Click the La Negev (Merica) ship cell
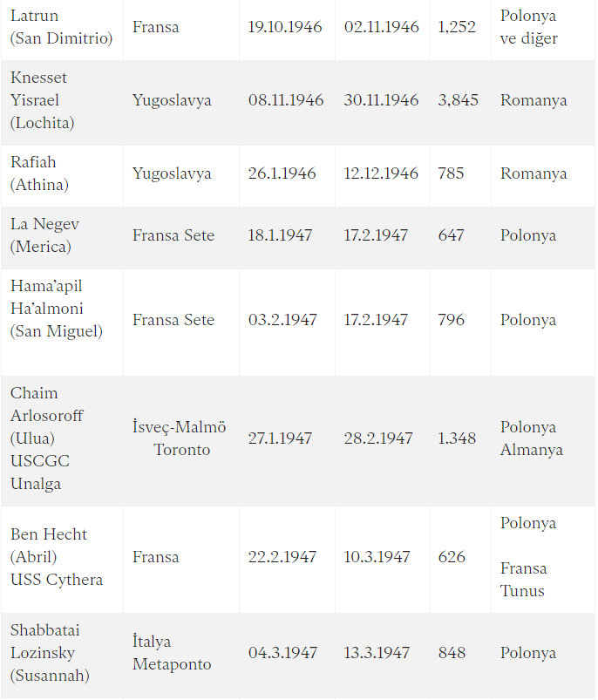Image resolution: width=598 pixels, height=700 pixels. pos(44,235)
